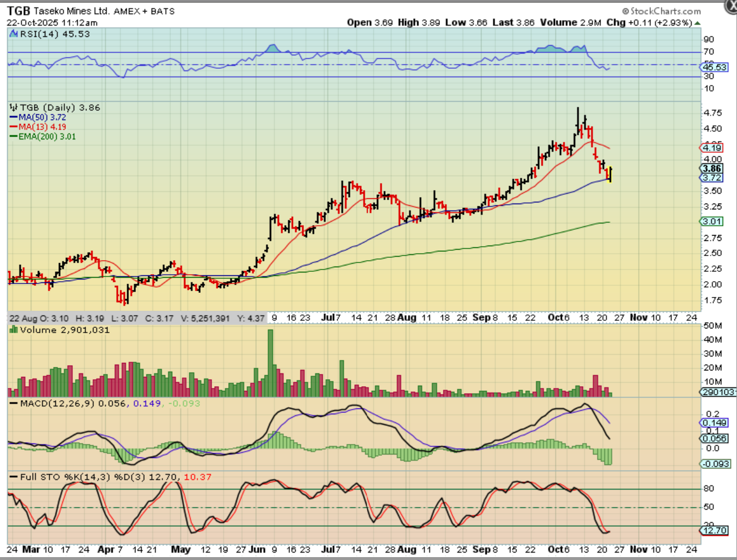Click the stochastic 12.70 value tag
The image size is (737, 560).
(x=714, y=530)
